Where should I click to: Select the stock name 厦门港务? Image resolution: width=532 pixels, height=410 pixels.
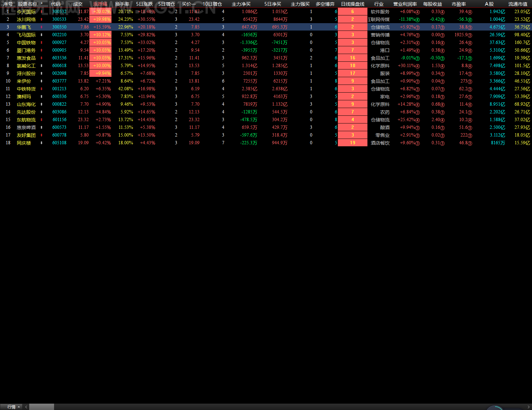[26, 50]
